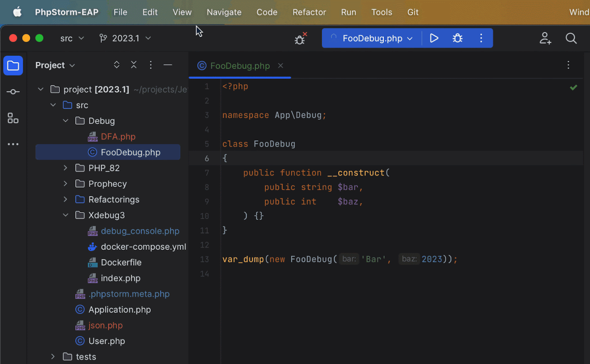Open docker-compose.yml in the project tree
This screenshot has width=590, height=364.
click(x=143, y=247)
